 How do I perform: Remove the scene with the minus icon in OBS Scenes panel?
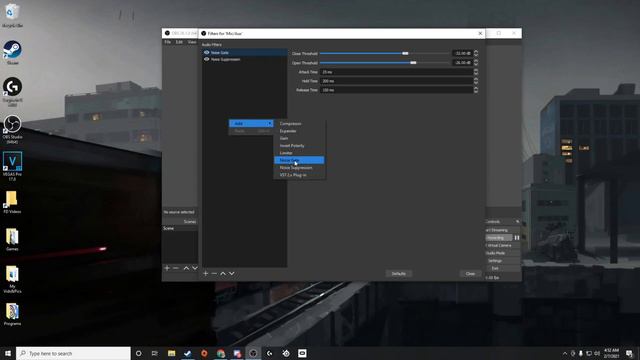pyautogui.click(x=176, y=268)
